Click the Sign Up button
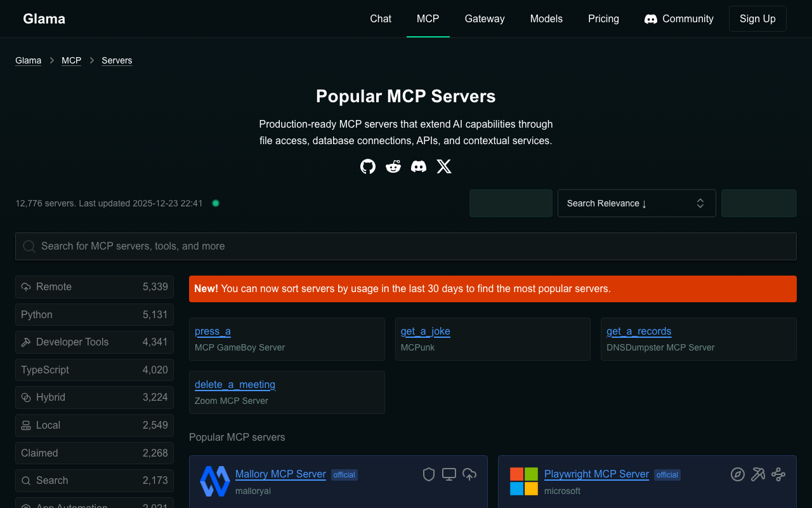The height and width of the screenshot is (508, 812). [x=757, y=19]
